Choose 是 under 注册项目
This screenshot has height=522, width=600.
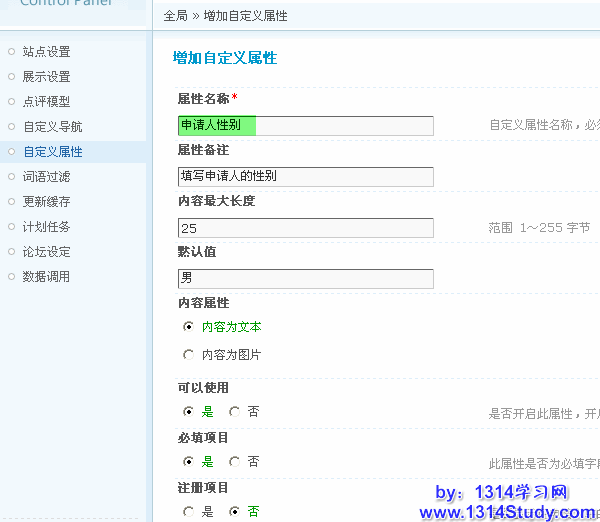pos(188,511)
